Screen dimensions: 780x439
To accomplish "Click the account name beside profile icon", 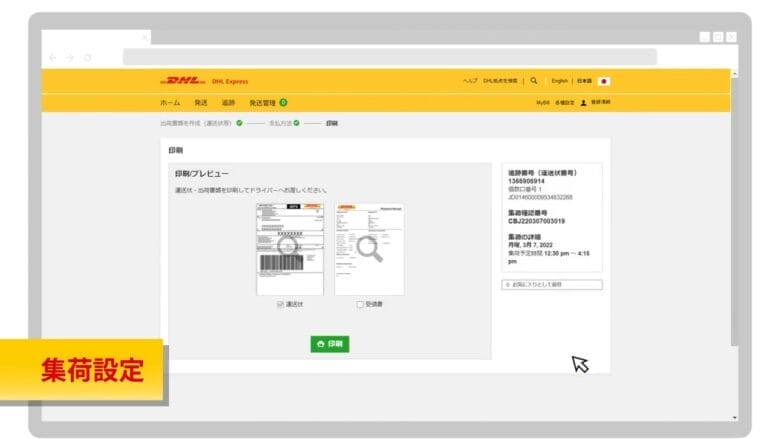I will pyautogui.click(x=600, y=102).
